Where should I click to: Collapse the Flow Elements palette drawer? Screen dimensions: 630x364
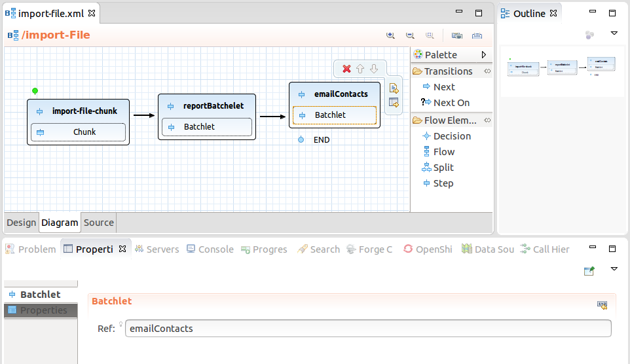(450, 120)
